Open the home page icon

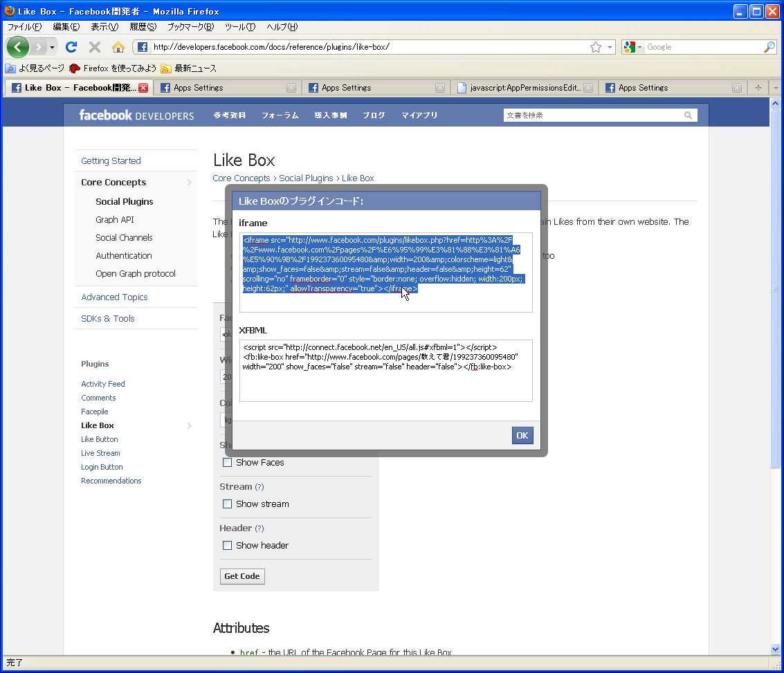118,47
